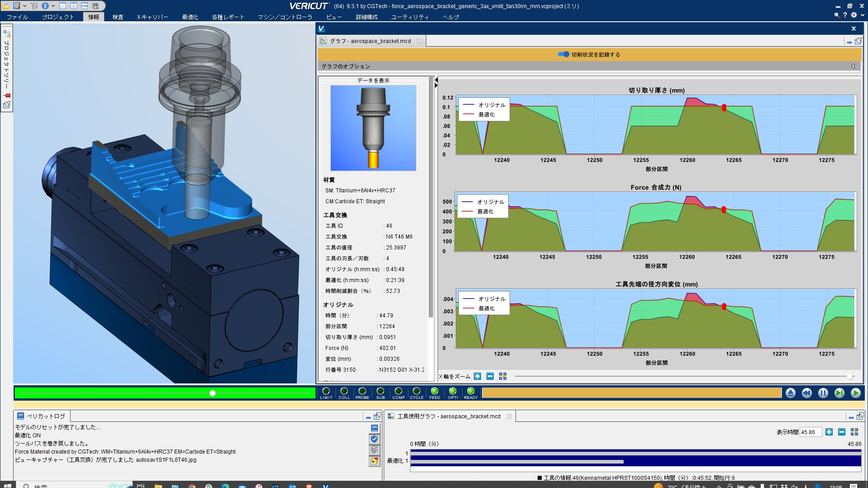Pause the simulation playback

click(x=823, y=393)
